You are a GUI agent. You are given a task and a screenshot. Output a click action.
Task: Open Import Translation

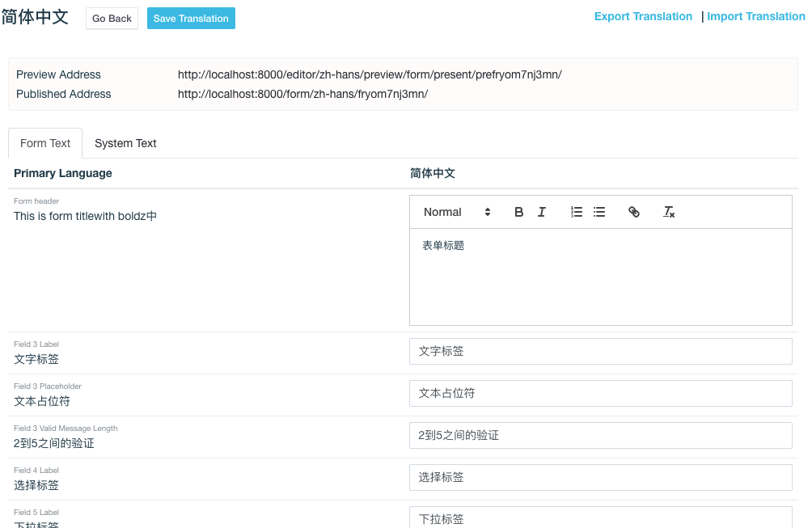point(755,16)
